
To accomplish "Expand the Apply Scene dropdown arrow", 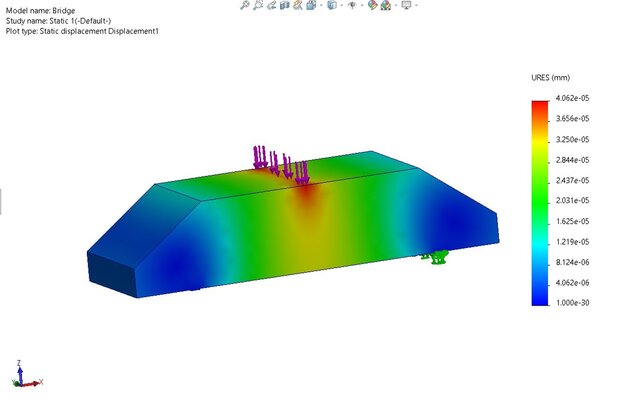I will tap(396, 5).
